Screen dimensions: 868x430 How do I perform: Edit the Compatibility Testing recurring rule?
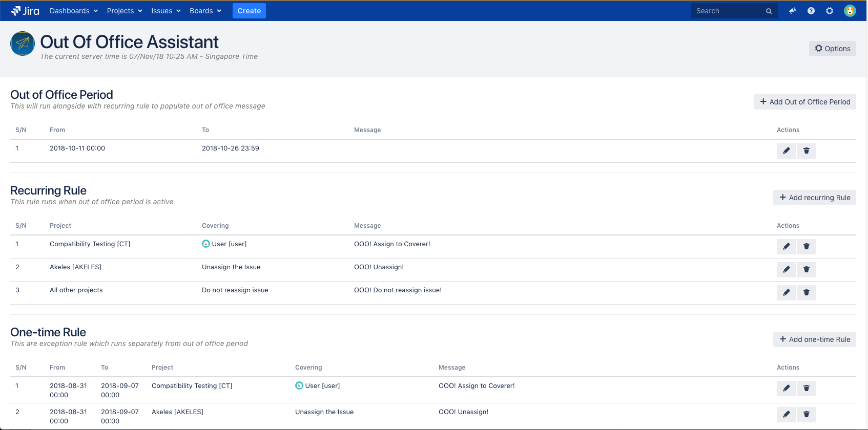pyautogui.click(x=786, y=247)
